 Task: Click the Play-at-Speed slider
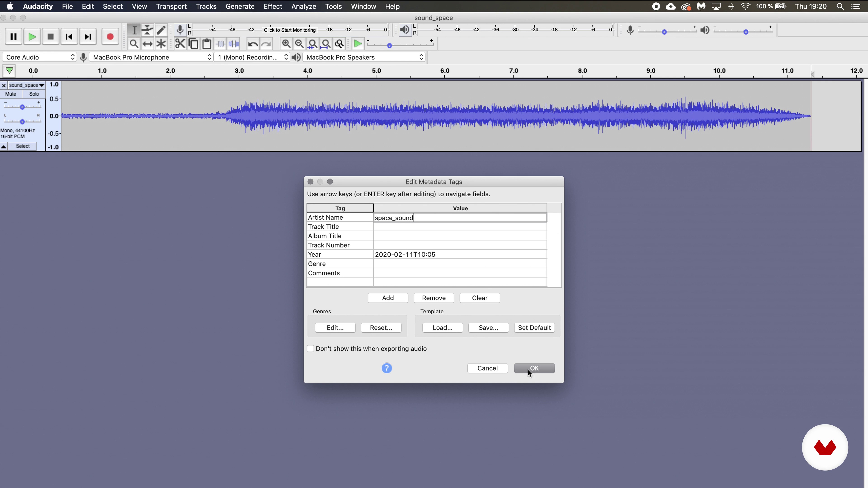click(x=400, y=45)
